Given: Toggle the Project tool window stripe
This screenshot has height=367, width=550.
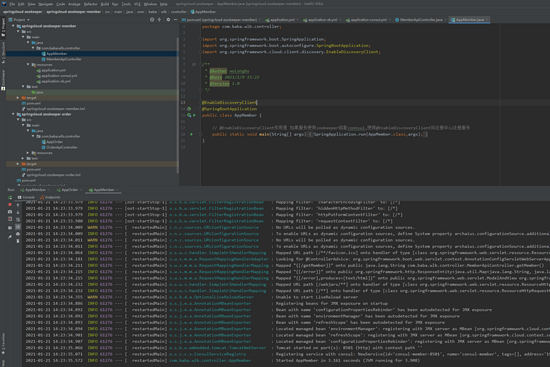Looking at the screenshot, I should 3,28.
